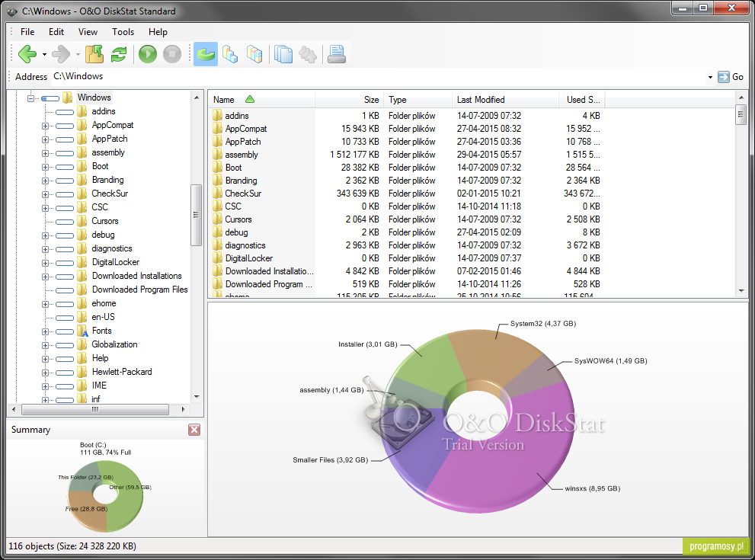The image size is (755, 560).
Task: Select the Branding row in file list
Action: click(x=407, y=181)
